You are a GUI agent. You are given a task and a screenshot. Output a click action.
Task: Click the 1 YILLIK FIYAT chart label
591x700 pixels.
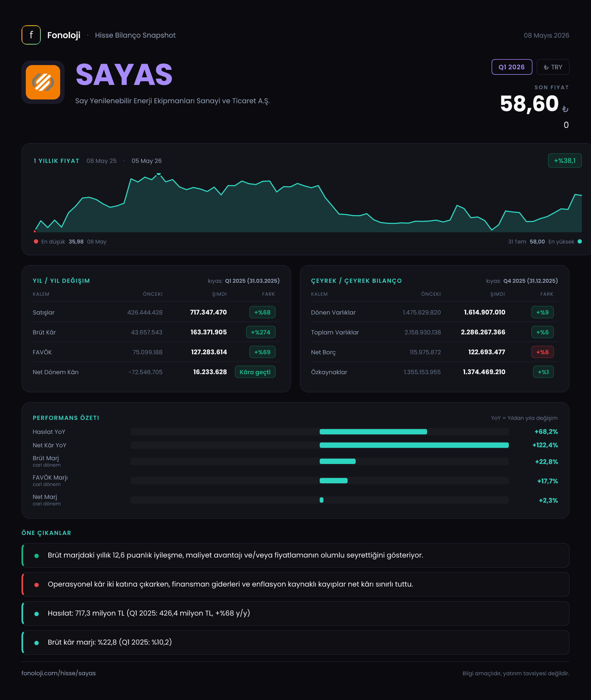pyautogui.click(x=57, y=161)
